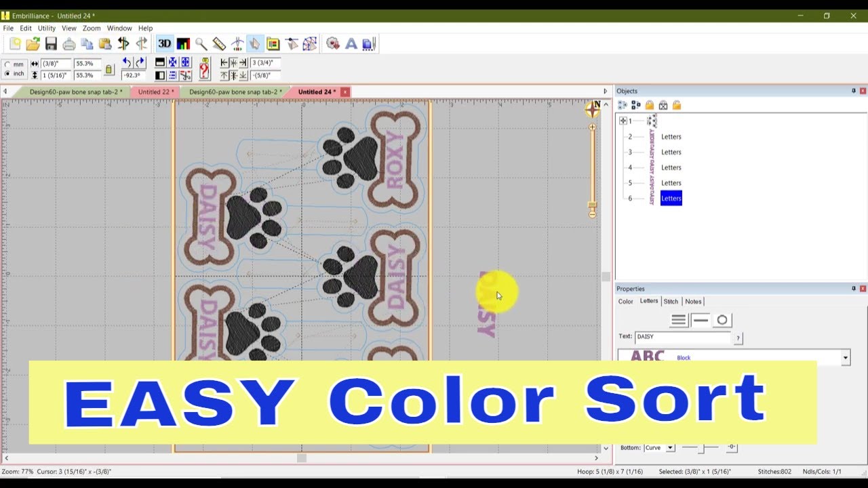Choose circle text layout button
Screen dimensions: 868x488
722,320
